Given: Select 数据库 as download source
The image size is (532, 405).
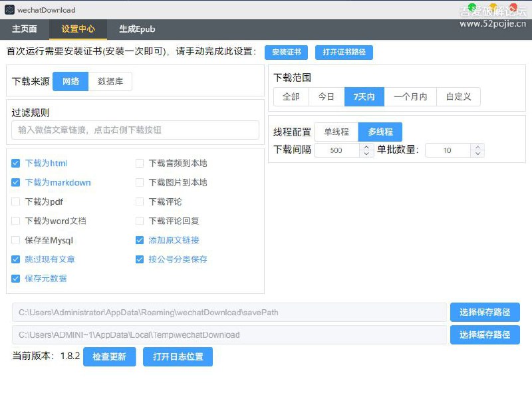Looking at the screenshot, I should [110, 81].
